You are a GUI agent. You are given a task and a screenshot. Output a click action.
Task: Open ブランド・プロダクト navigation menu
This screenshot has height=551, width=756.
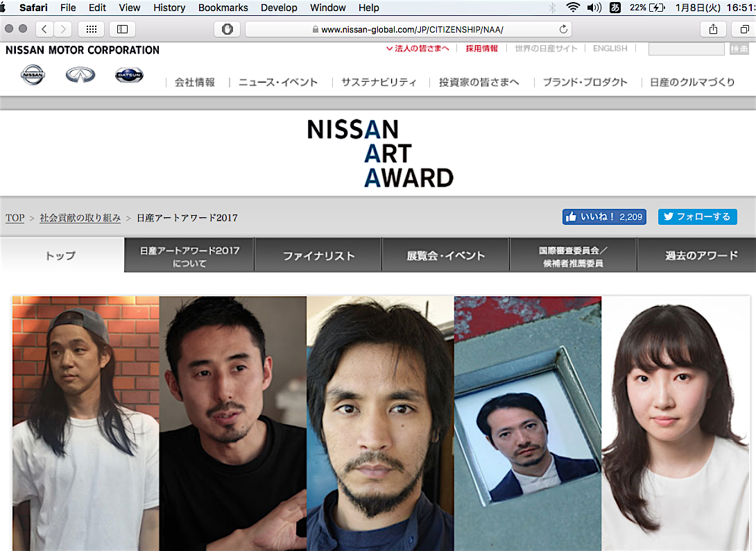(585, 82)
